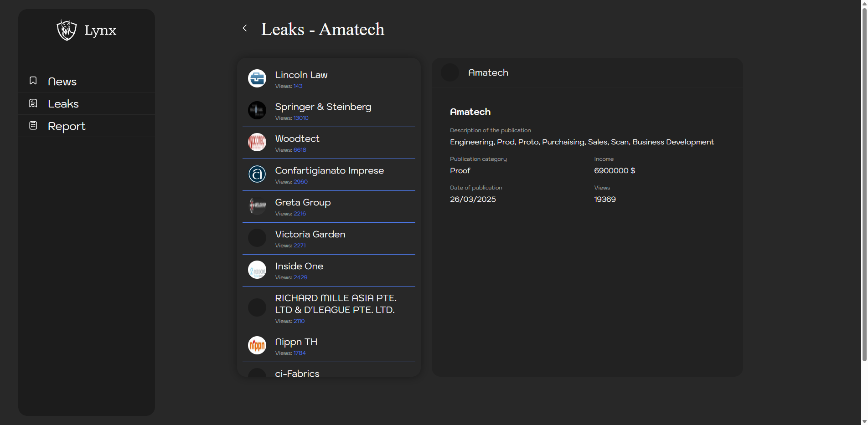Select the RICHARD MILLE ASIA PTE. LTD entry
Screen dimensions: 868x425
335,304
